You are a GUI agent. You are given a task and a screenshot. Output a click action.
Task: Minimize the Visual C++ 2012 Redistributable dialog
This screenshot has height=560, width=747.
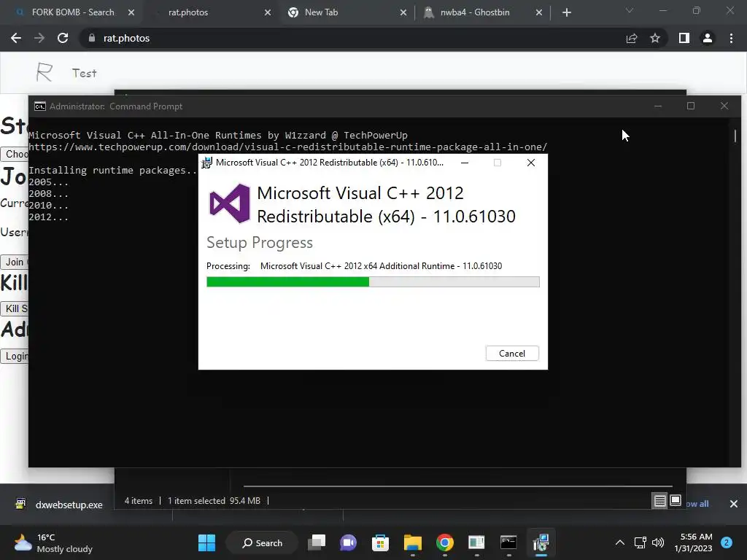point(465,163)
